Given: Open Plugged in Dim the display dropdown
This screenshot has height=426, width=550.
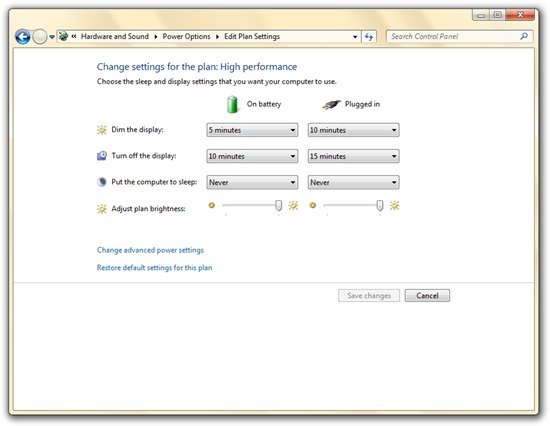Looking at the screenshot, I should tap(354, 130).
